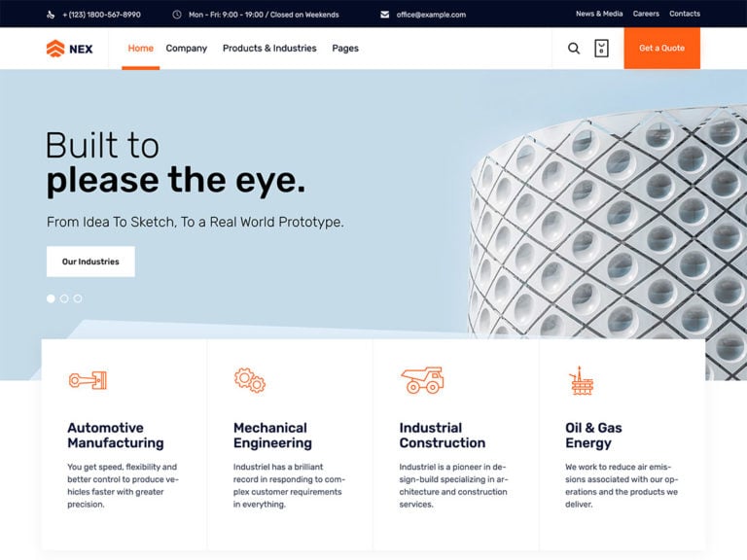This screenshot has height=560, width=747.
Task: Click the NEX logo icon
Action: coord(55,49)
